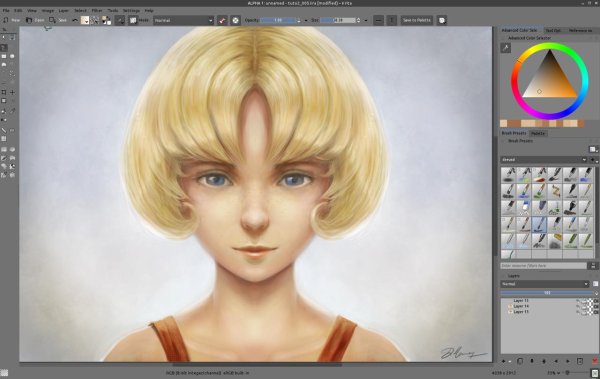Pick a color from the color history strip
Viewport: 600px width, 379px height.
542,123
